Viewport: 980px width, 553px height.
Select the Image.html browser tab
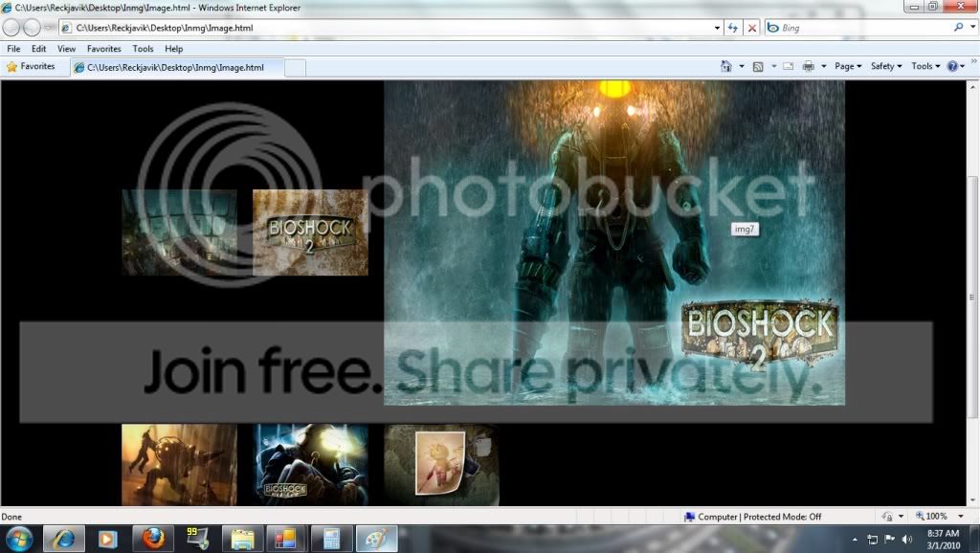click(177, 68)
